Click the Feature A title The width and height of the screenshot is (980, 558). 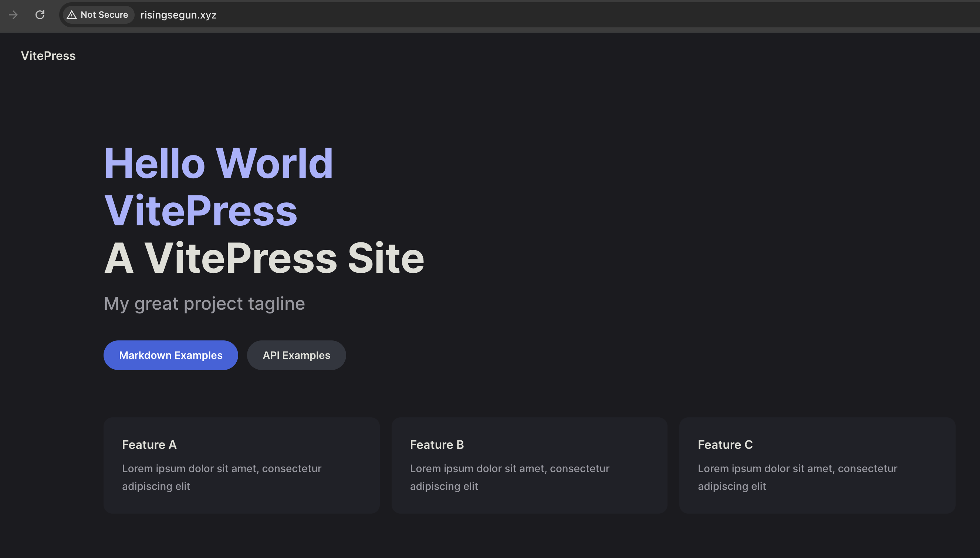pos(149,444)
